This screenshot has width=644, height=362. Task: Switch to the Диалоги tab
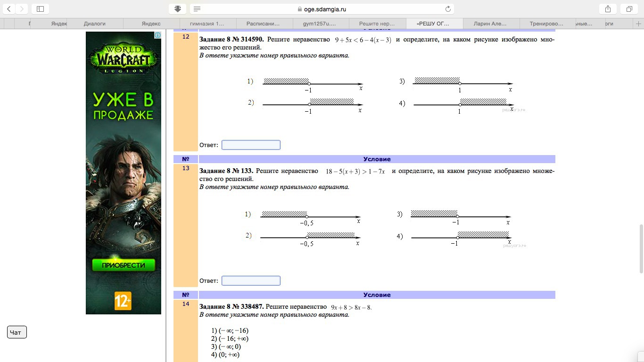click(x=95, y=23)
